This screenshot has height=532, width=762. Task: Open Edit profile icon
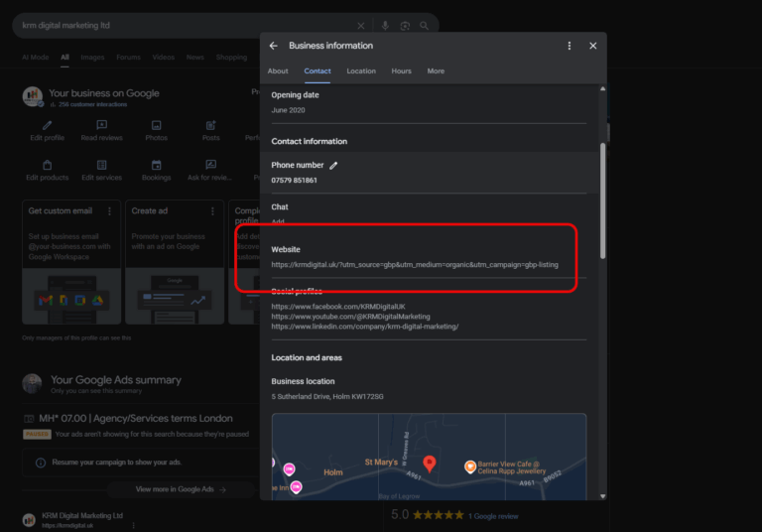(48, 126)
